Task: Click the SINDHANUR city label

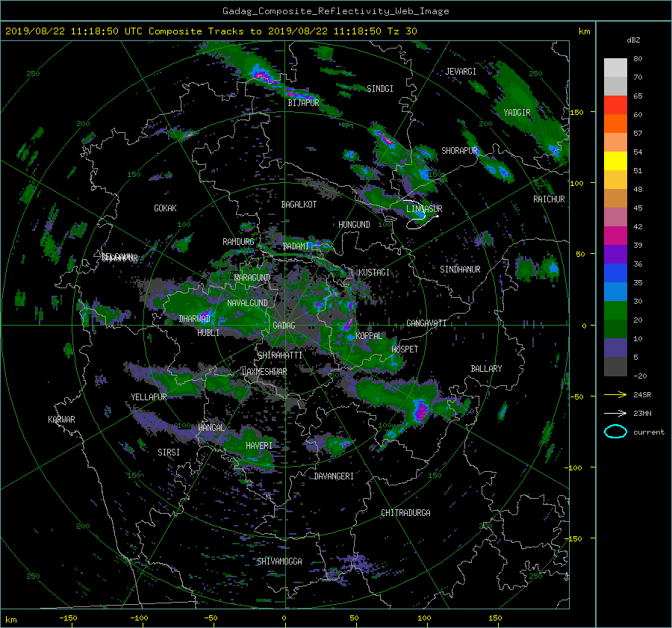Action: click(460, 270)
